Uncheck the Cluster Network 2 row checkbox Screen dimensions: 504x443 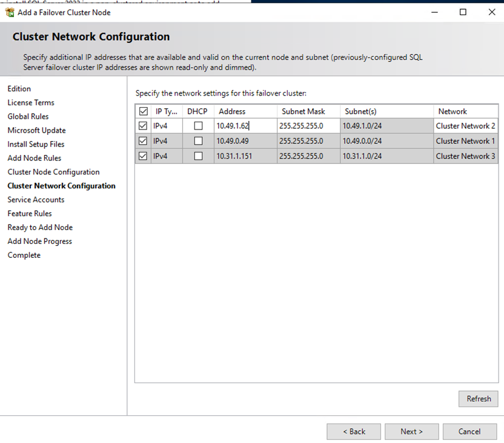[143, 126]
